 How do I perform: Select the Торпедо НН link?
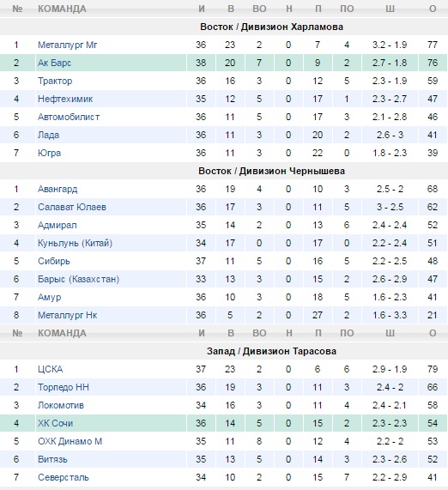64,388
